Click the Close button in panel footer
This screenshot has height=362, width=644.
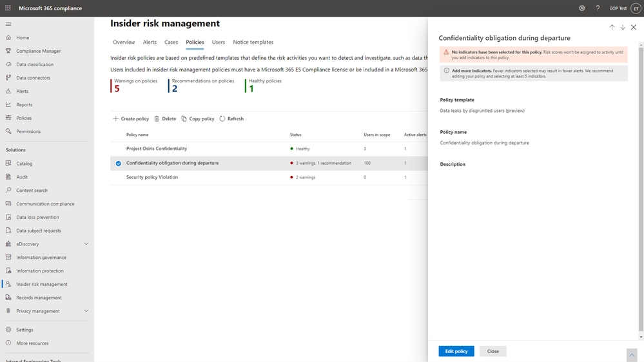click(493, 351)
